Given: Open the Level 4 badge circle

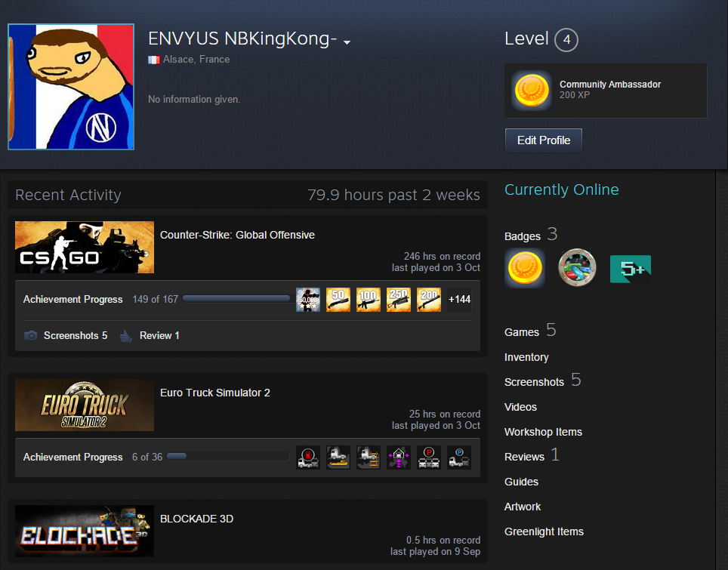Looking at the screenshot, I should pyautogui.click(x=566, y=40).
